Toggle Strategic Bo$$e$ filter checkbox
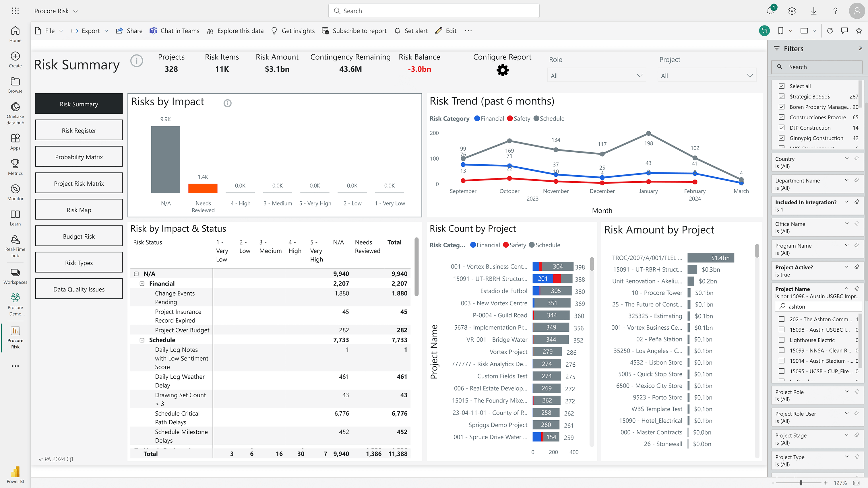The width and height of the screenshot is (868, 488). [782, 96]
